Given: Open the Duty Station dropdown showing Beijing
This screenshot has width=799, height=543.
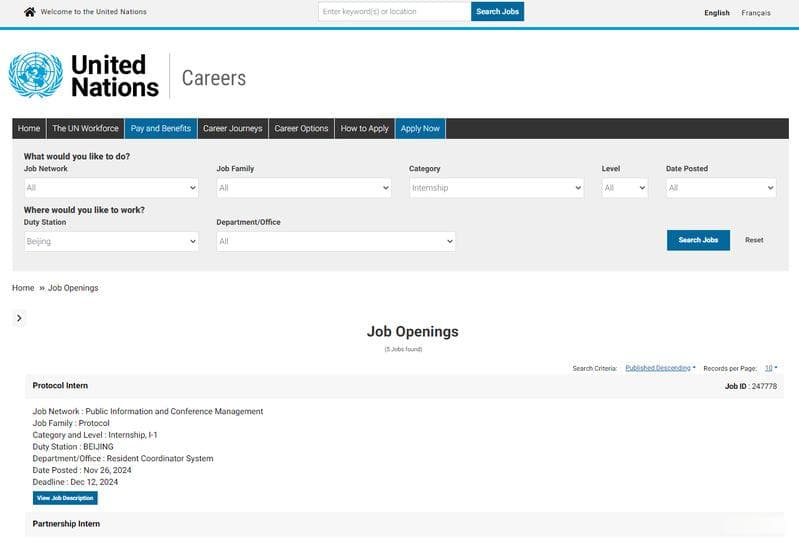Looking at the screenshot, I should point(111,241).
